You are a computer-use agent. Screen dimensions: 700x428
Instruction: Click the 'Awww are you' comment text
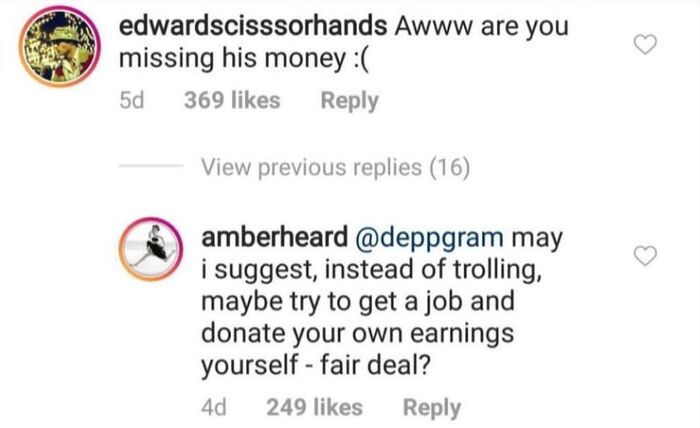click(x=482, y=28)
